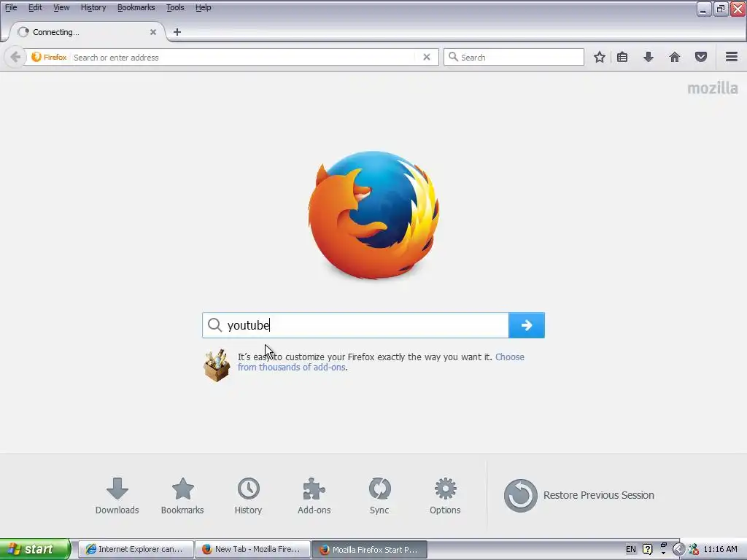
Task: Select Mozilla Firefox Start Page taskbar item
Action: 370,549
